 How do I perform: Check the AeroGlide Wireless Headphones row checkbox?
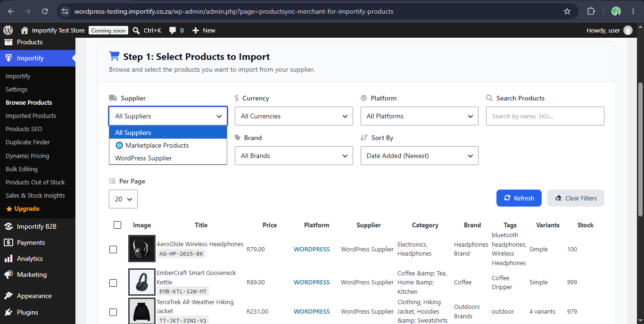click(x=113, y=249)
